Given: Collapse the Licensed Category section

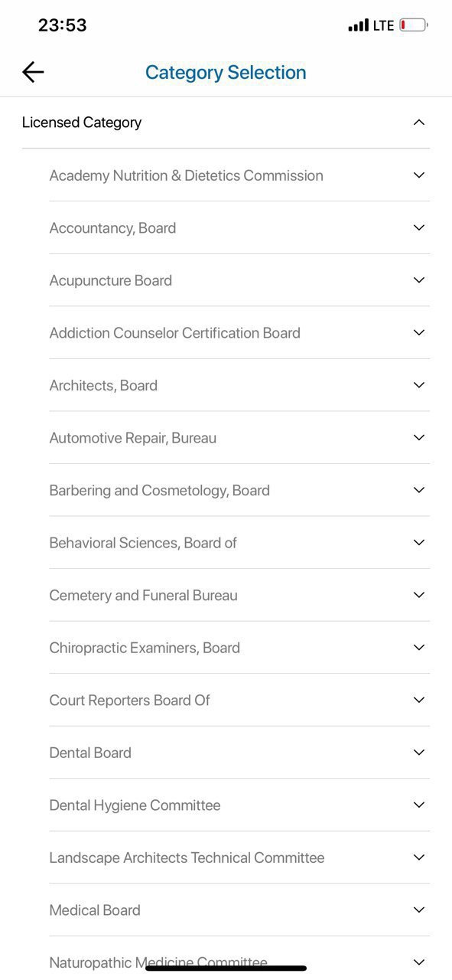Looking at the screenshot, I should [x=418, y=122].
